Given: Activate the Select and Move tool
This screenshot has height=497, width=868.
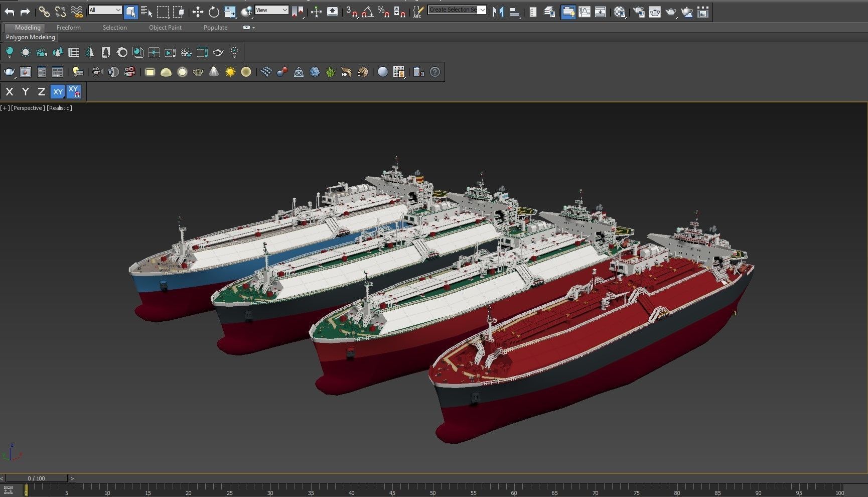Looking at the screenshot, I should tap(198, 12).
